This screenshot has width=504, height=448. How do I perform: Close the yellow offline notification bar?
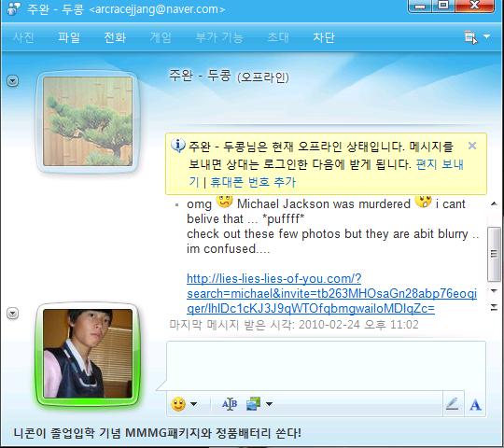(472, 146)
